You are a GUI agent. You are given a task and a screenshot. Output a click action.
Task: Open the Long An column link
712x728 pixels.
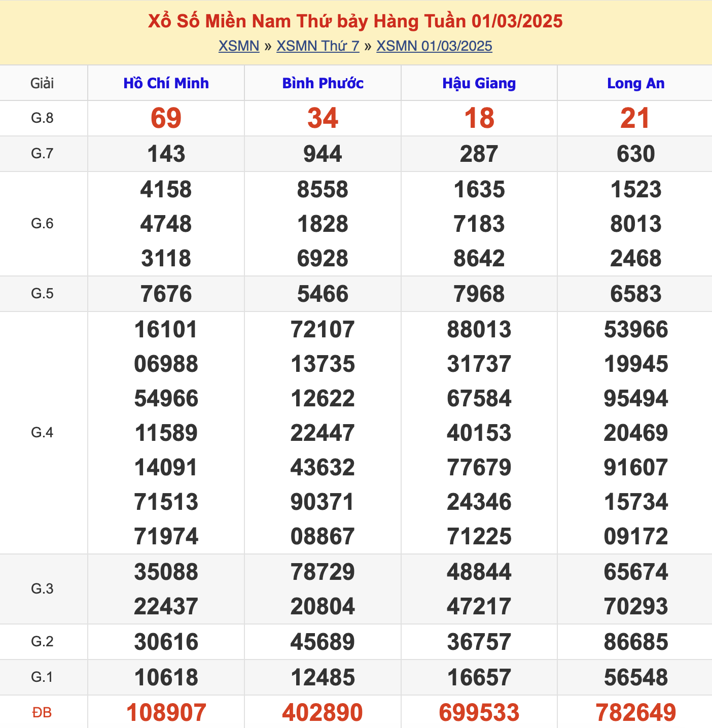(636, 83)
